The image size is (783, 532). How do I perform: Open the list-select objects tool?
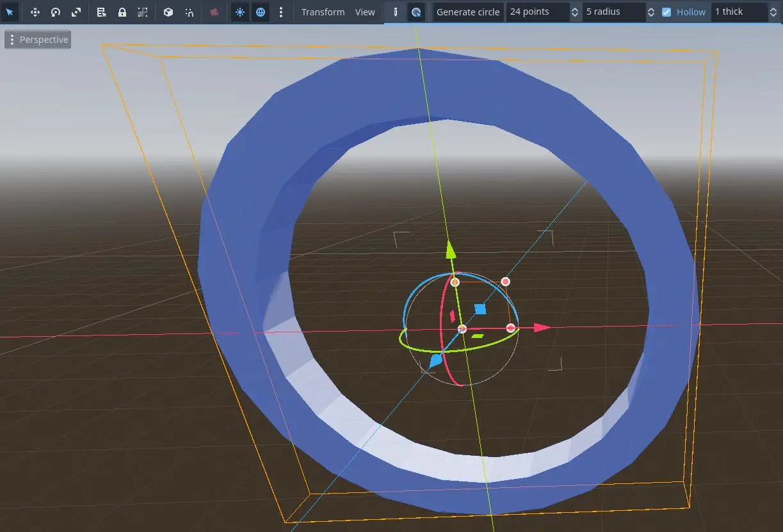102,12
